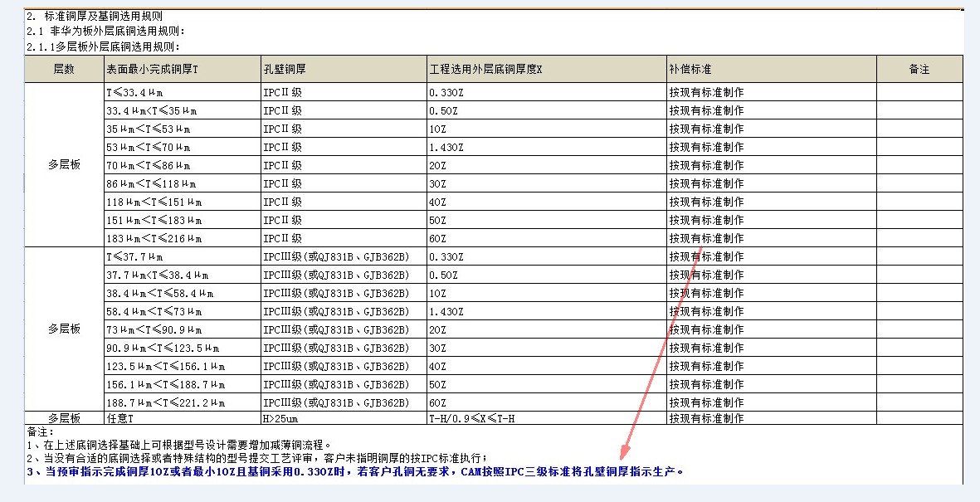Select the T≤33.4μm cell
The width and height of the screenshot is (980, 502).
point(183,93)
